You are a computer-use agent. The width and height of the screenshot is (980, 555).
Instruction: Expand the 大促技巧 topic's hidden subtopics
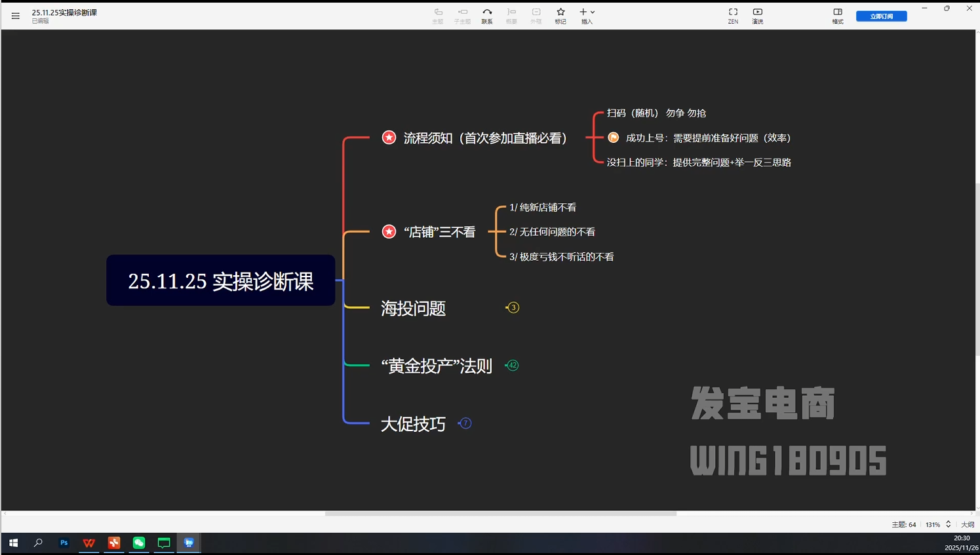(465, 423)
